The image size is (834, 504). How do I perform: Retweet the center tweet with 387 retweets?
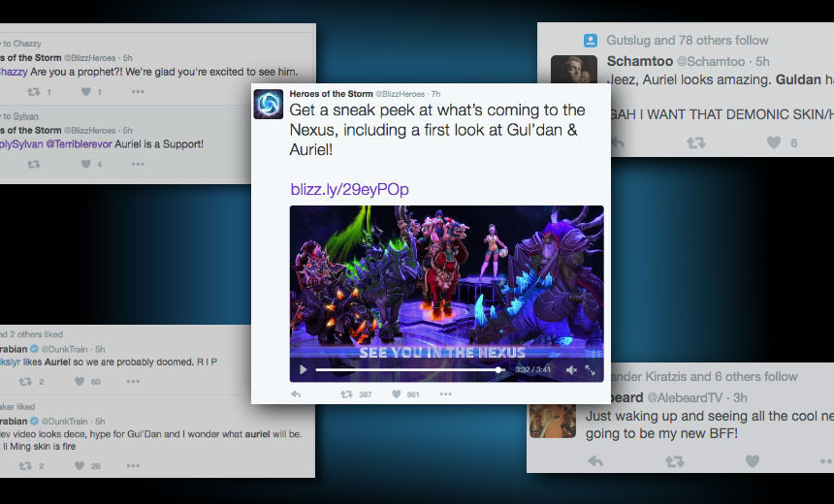(347, 394)
